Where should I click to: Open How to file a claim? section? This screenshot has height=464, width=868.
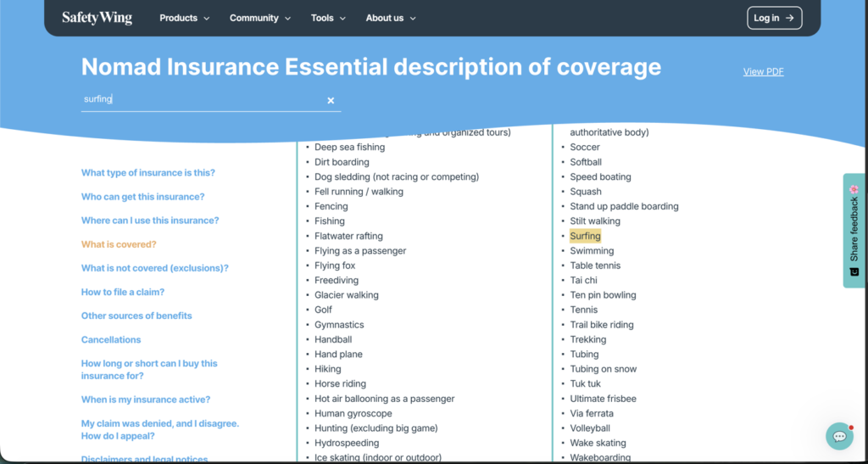[123, 292]
